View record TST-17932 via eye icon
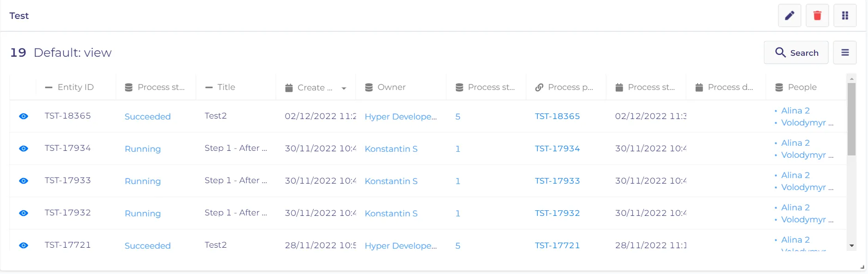 click(24, 213)
